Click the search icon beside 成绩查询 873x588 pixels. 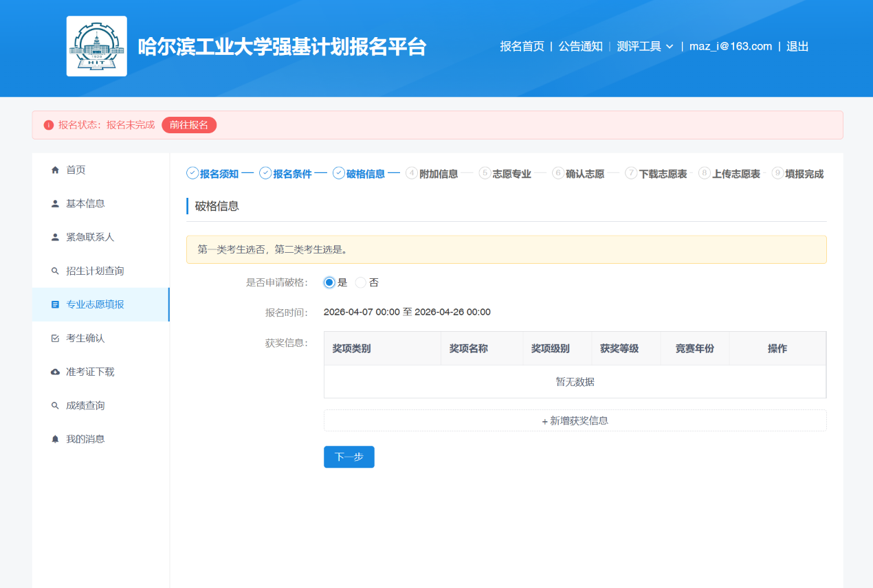[55, 405]
